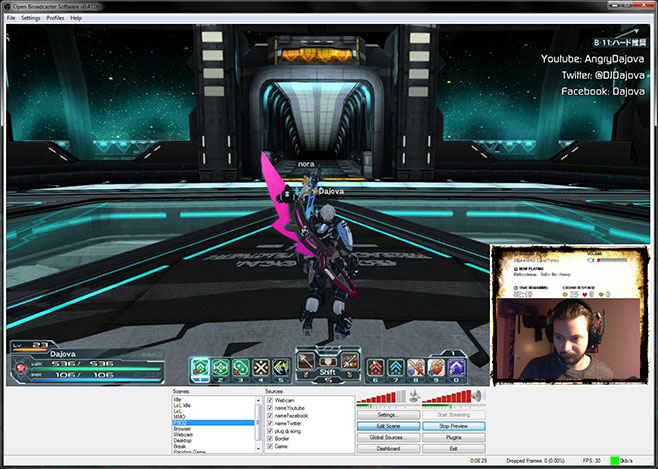Screen dimensions: 658x469
Task: Open the Settings menu in menu bar
Action: pyautogui.click(x=31, y=18)
